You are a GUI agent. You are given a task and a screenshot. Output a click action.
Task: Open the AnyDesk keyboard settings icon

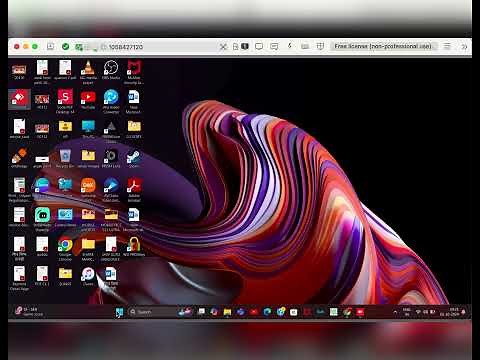coord(305,46)
